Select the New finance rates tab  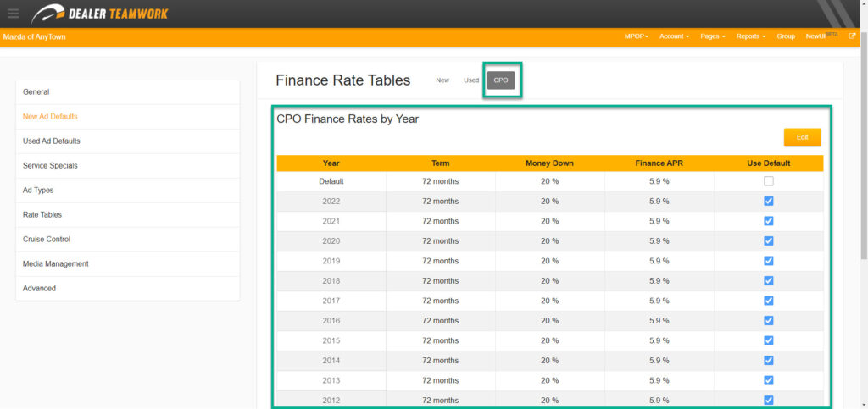pyautogui.click(x=442, y=80)
